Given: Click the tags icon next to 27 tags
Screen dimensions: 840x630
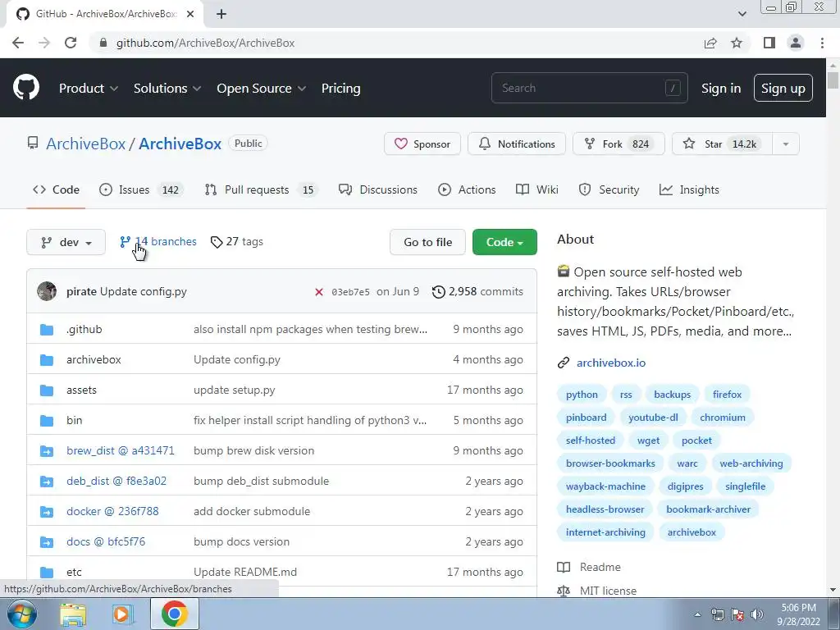Looking at the screenshot, I should pyautogui.click(x=217, y=242).
